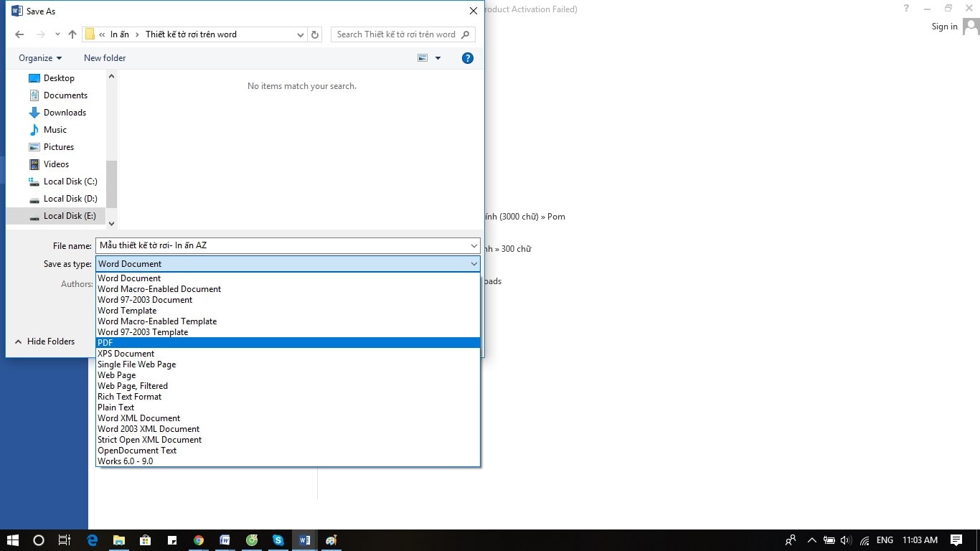Click the Up one level arrow
The height and width of the screenshot is (551, 980).
click(x=72, y=34)
